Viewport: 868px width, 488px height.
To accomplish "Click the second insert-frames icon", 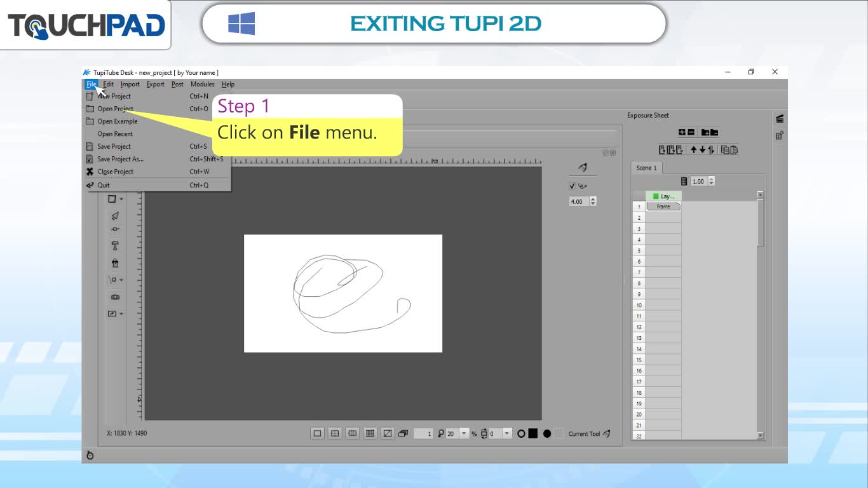I will pyautogui.click(x=670, y=150).
